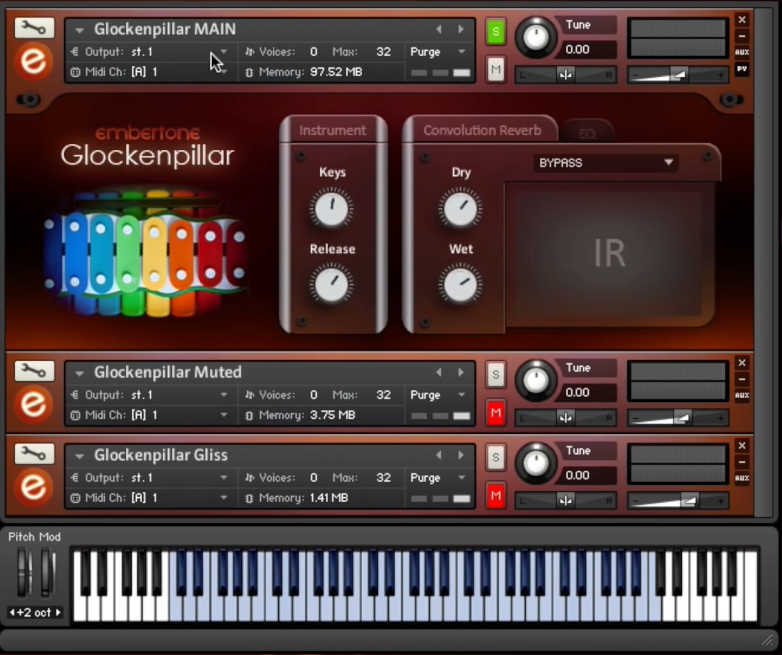Click the volume slider of Glockenpillar MAIN
The height and width of the screenshot is (655, 782).
tap(678, 75)
